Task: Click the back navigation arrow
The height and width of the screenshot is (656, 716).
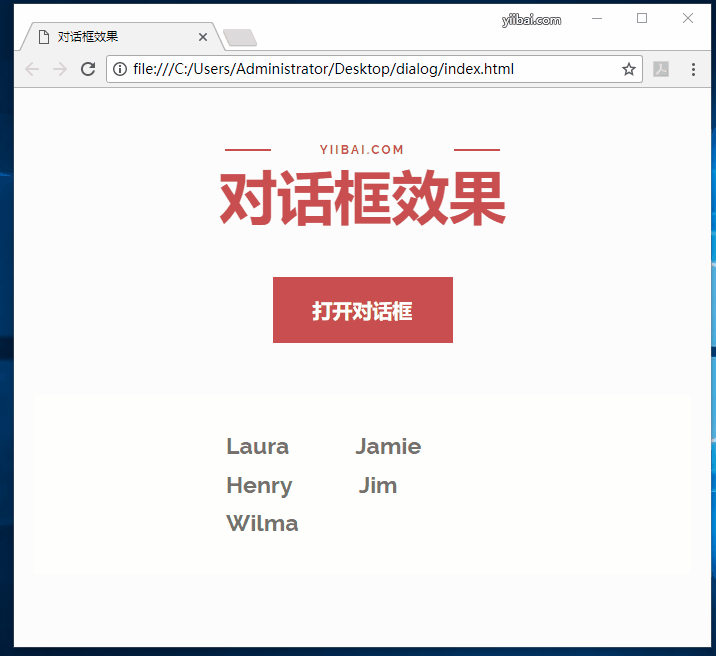Action: click(x=32, y=69)
